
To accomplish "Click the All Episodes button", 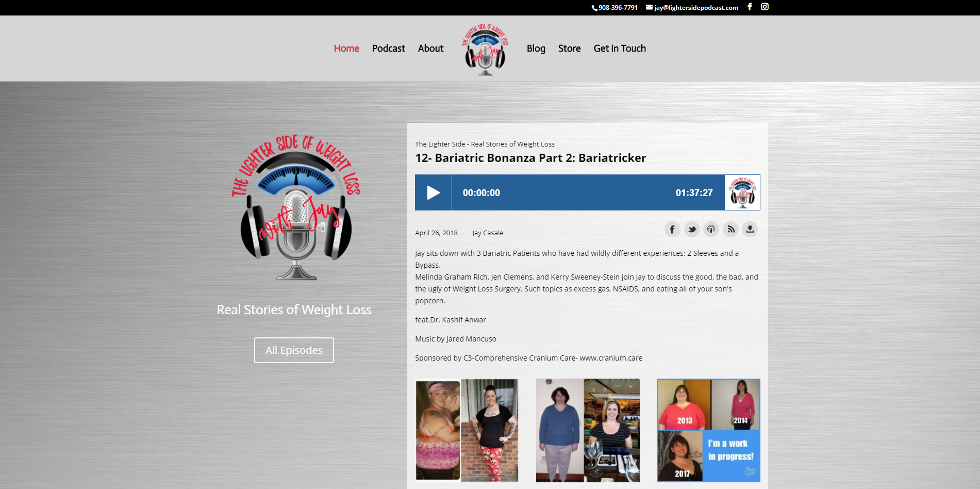I will point(294,350).
